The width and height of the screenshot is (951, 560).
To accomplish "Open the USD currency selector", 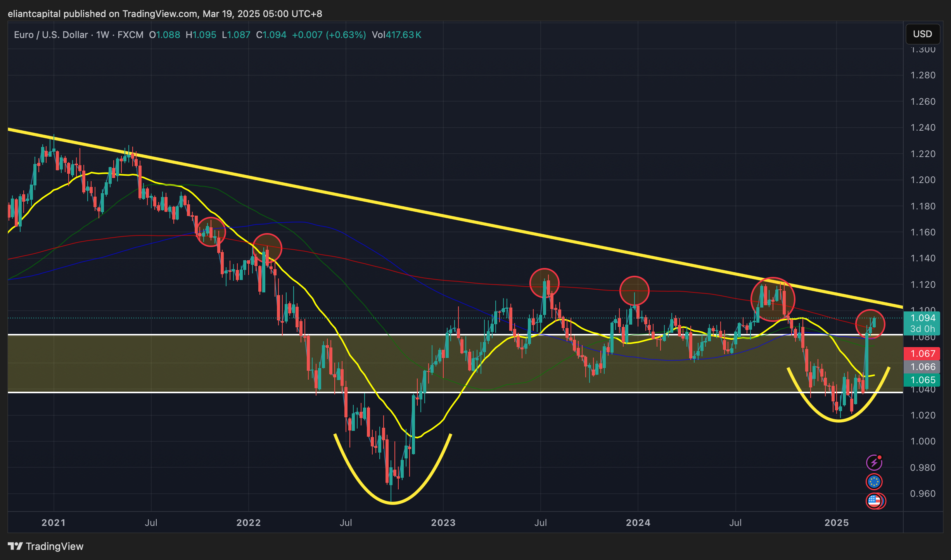I will tap(922, 34).
